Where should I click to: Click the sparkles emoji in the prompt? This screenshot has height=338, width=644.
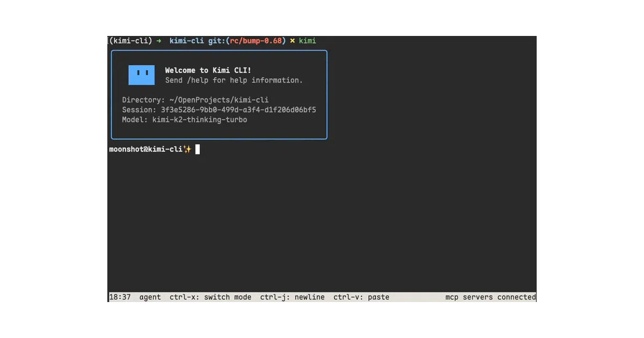tap(187, 149)
